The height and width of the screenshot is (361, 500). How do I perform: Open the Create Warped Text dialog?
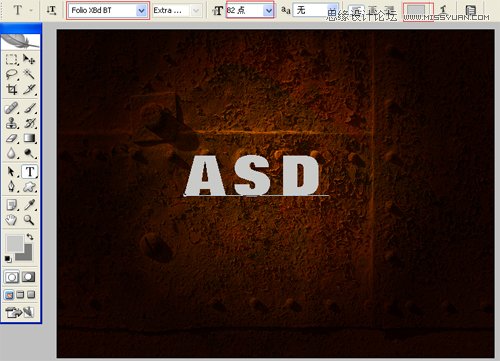(443, 10)
